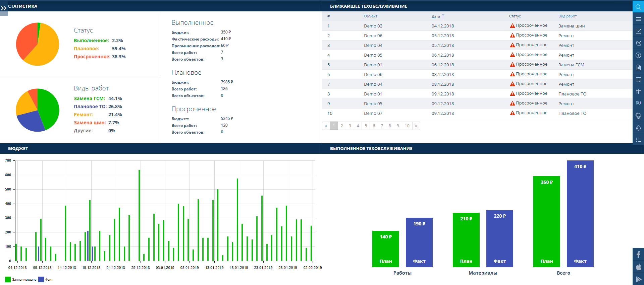Click green 350 ₽ План bar in Всего
This screenshot has width=644, height=285.
[546, 222]
